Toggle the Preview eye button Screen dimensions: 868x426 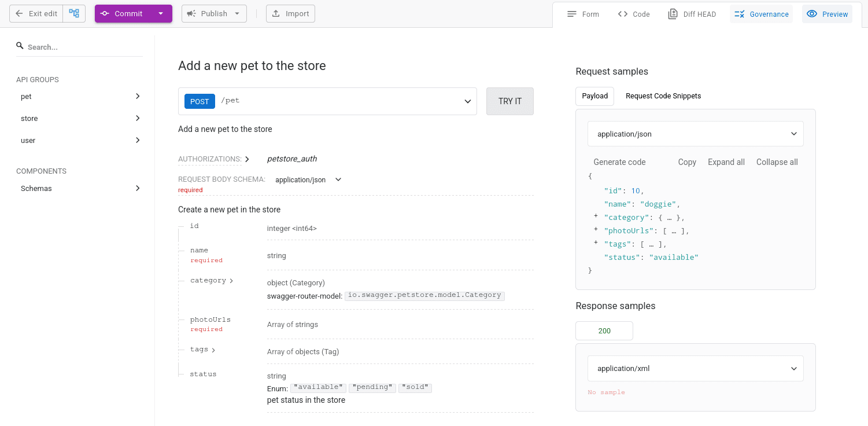[827, 14]
